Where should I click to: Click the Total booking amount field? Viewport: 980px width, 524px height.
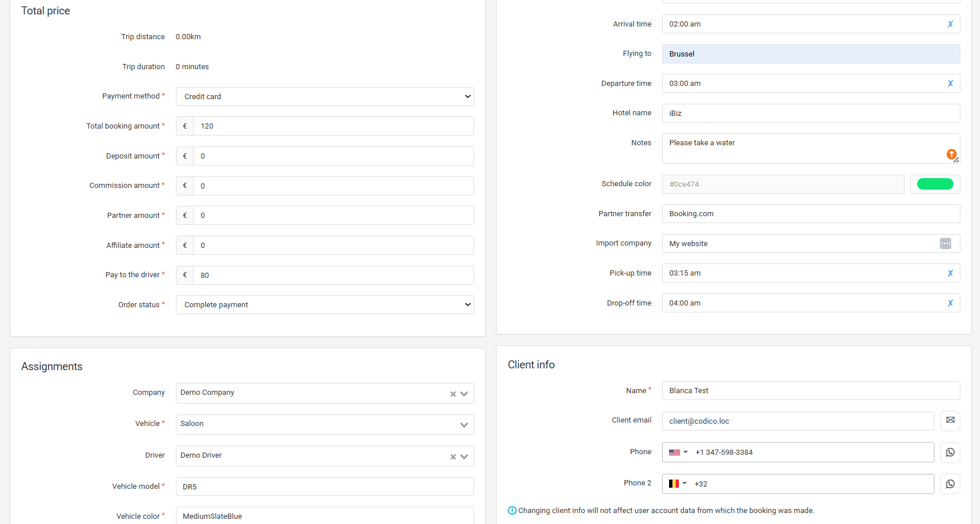pos(333,126)
